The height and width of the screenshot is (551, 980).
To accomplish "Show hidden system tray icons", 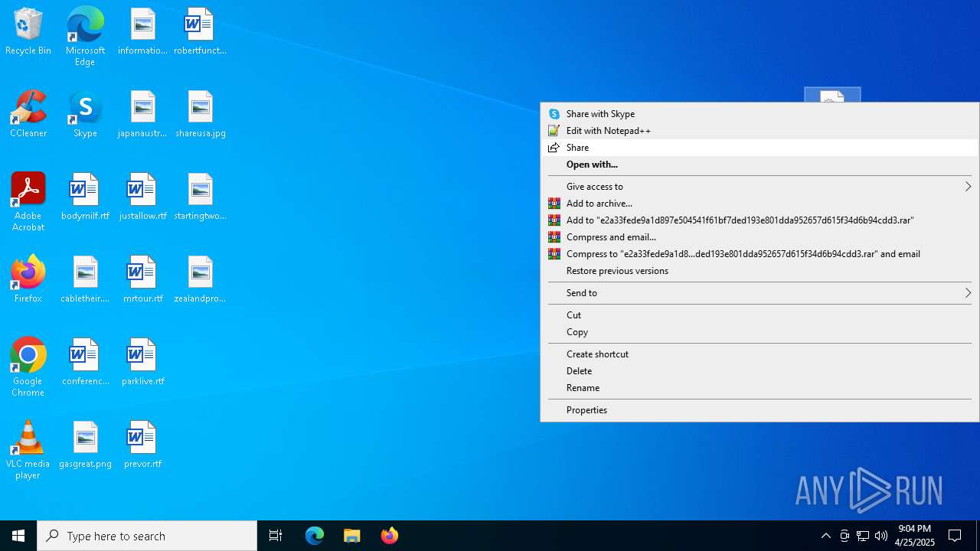I will (825, 536).
